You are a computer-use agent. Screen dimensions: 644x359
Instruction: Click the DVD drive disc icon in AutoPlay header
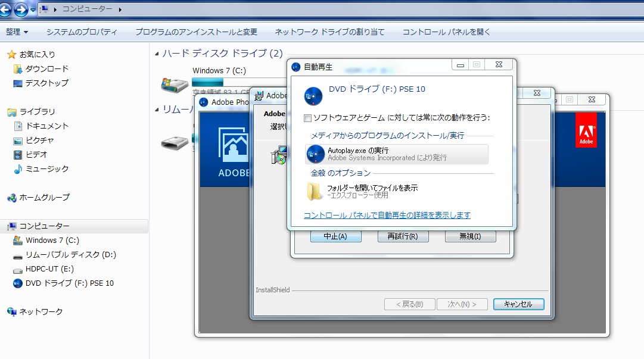pyautogui.click(x=313, y=96)
